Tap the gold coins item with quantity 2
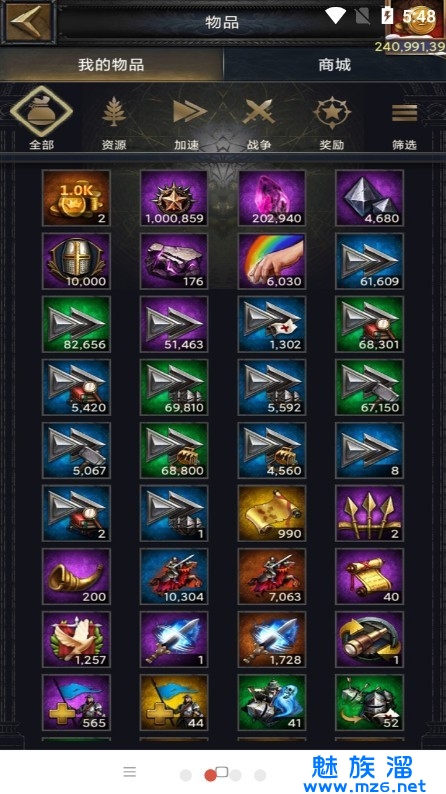Screen dimensions: 446x794 coord(76,198)
